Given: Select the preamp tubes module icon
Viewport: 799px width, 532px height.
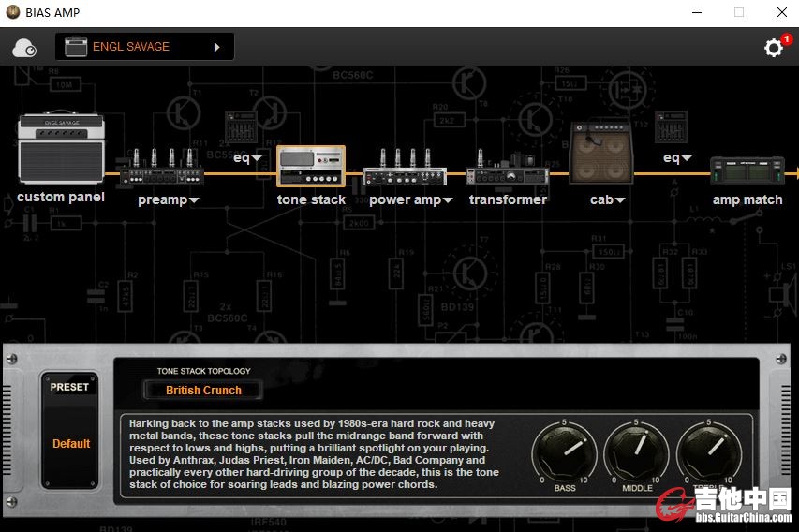Looking at the screenshot, I should click(162, 167).
